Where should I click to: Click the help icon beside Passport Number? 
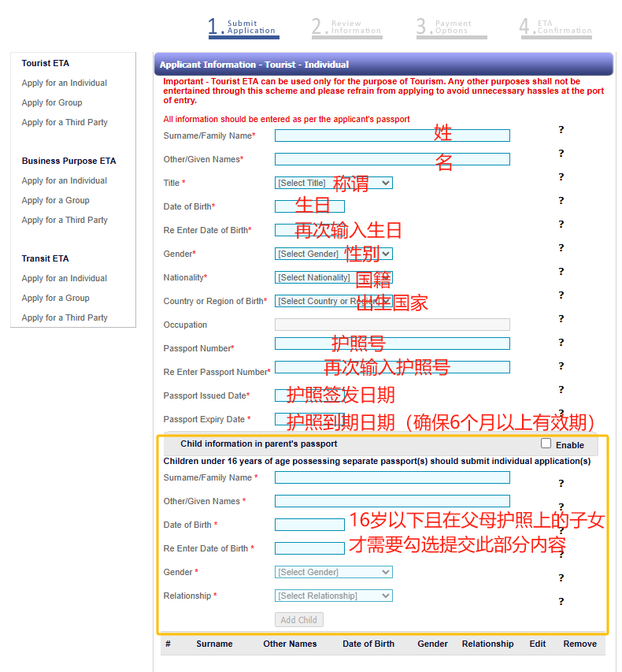[x=561, y=343]
